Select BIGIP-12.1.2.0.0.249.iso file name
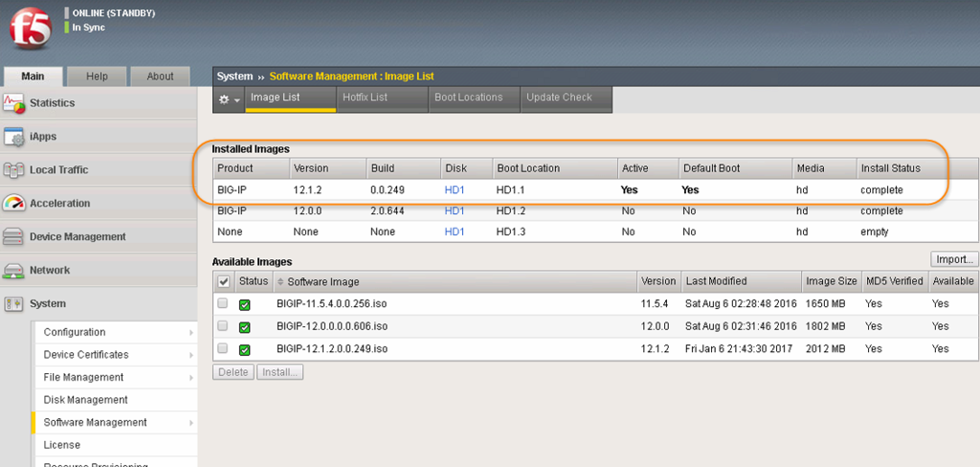The image size is (980, 467). 332,349
